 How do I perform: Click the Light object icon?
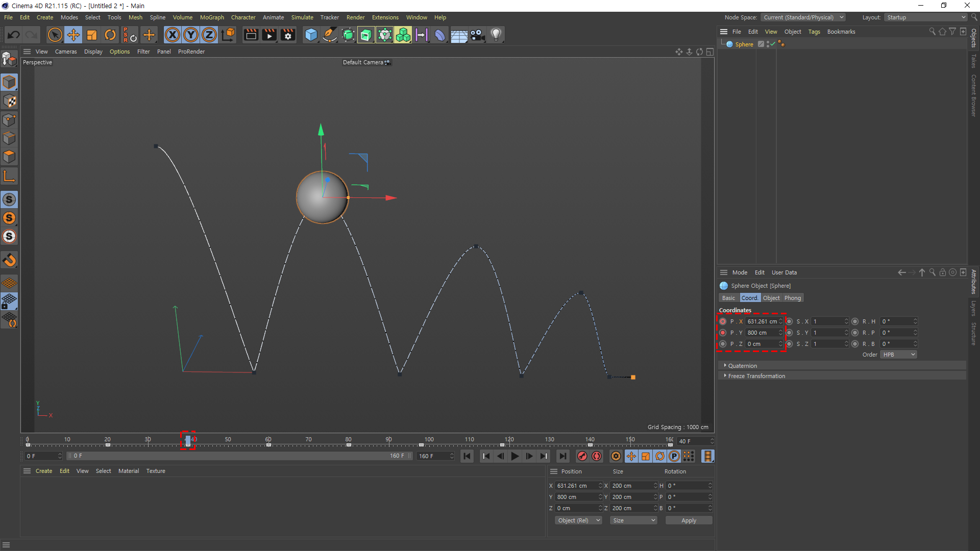[496, 35]
